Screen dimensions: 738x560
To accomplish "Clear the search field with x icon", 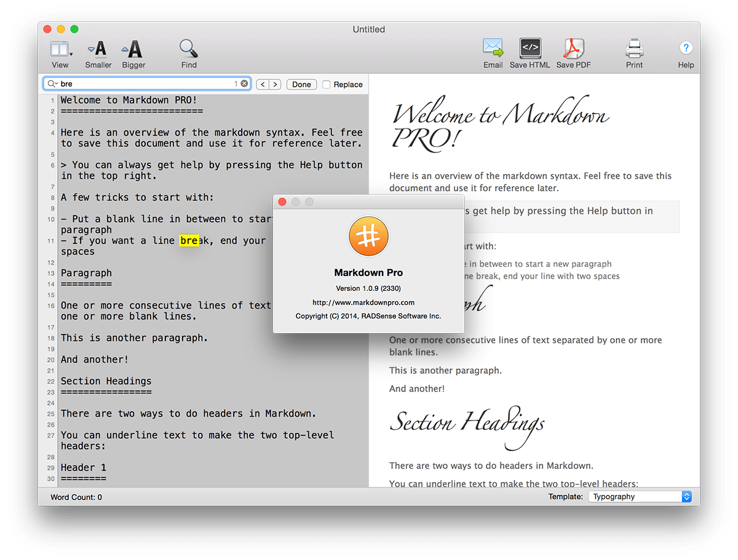I will 244,84.
